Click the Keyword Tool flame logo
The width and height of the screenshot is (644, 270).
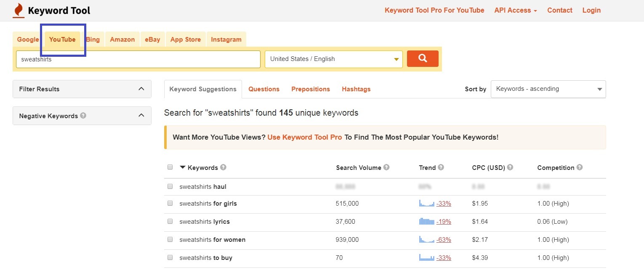(x=19, y=11)
